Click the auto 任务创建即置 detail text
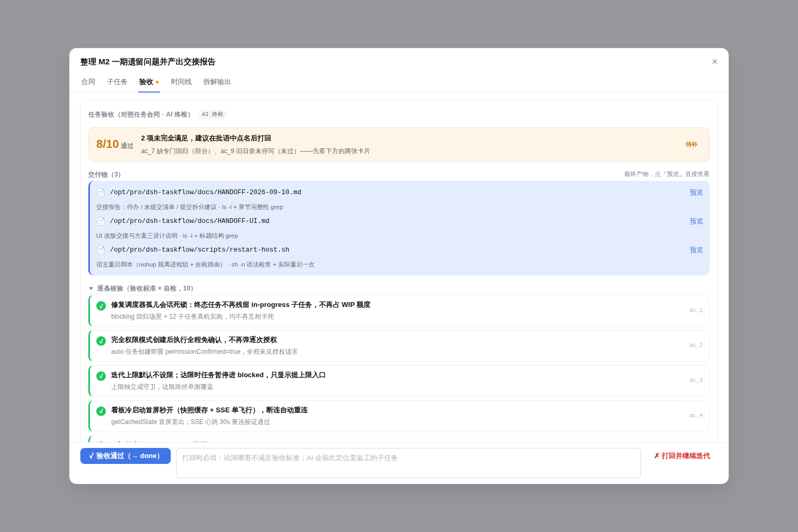The height and width of the screenshot is (532, 798). [204, 352]
